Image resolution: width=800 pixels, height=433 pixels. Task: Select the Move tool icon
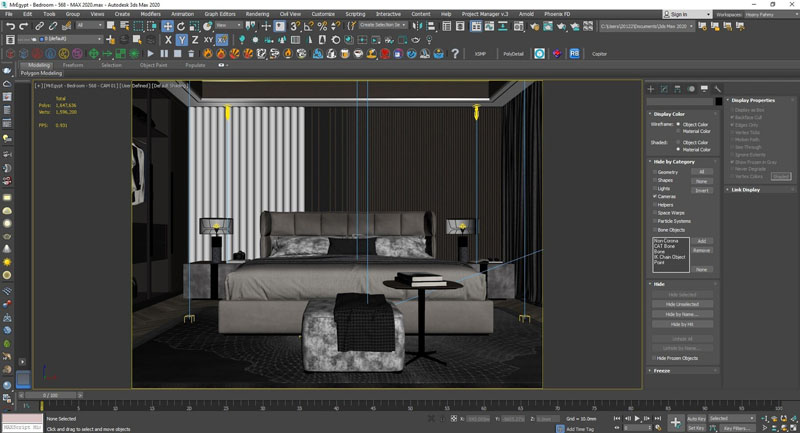point(167,26)
